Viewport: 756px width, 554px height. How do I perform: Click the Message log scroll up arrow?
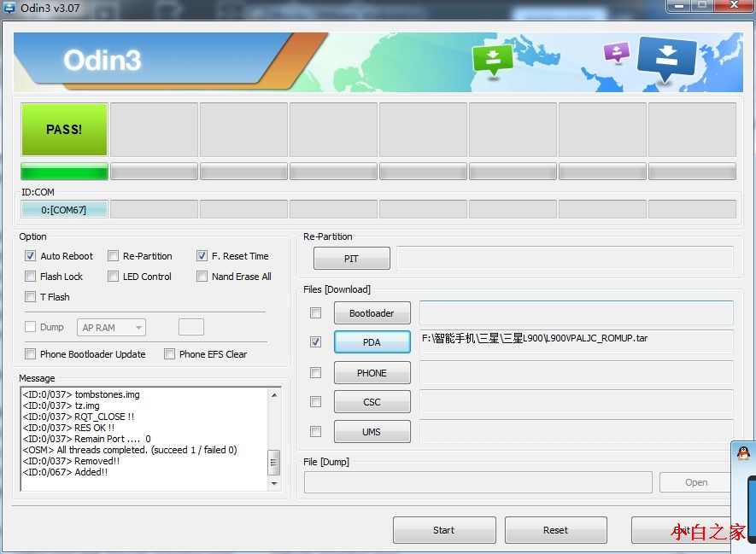[x=274, y=395]
